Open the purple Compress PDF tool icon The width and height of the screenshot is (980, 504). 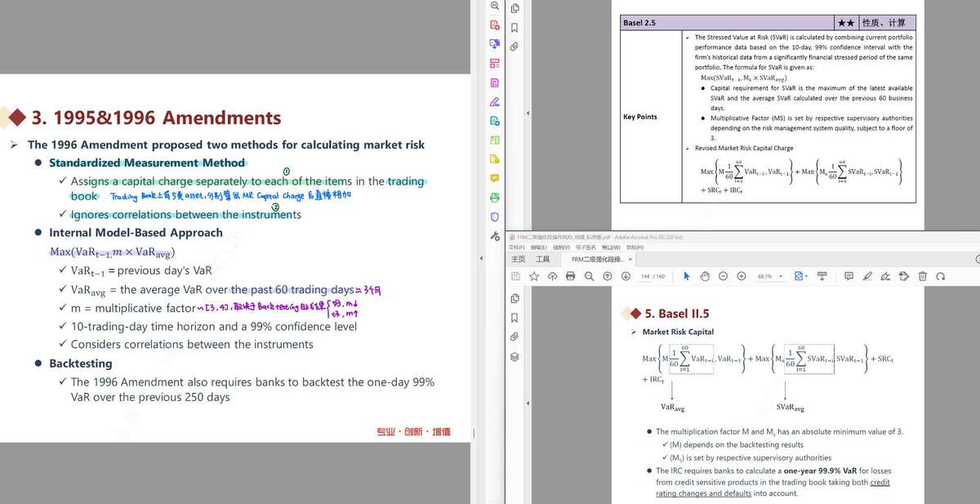tap(494, 83)
